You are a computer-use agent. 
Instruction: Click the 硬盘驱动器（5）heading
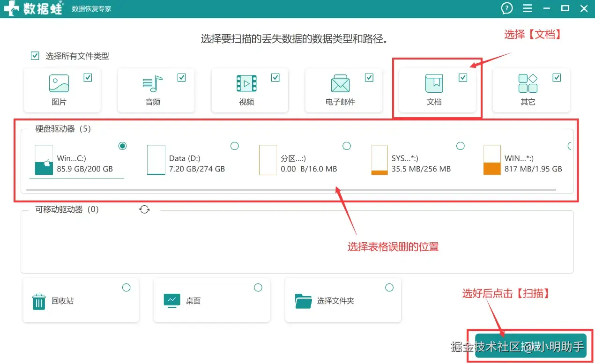pos(63,129)
